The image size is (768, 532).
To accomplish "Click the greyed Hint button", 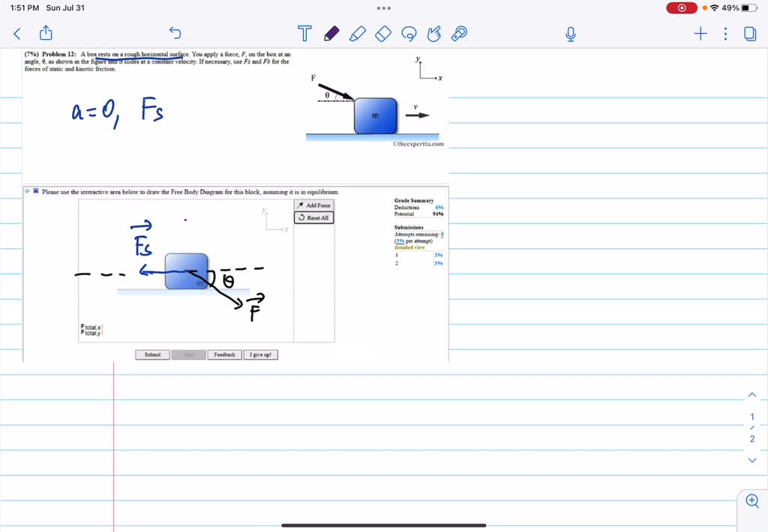I will pos(188,354).
